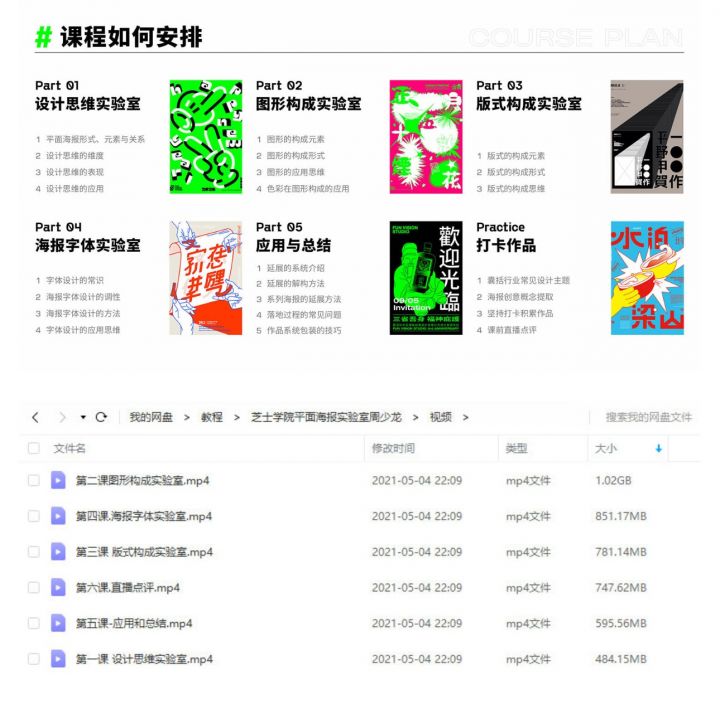Click the blue 水泊梁山 poster thumbnail
Viewport: 720px width, 704px height.
(x=647, y=278)
